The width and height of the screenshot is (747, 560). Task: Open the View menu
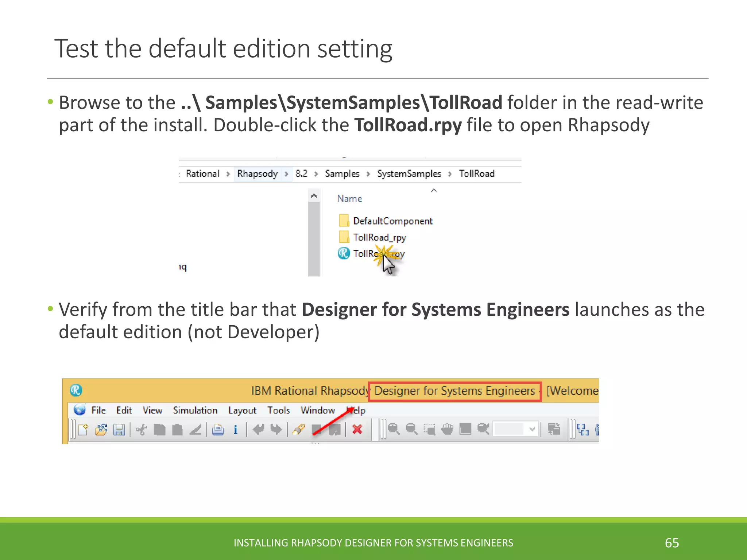tap(152, 410)
